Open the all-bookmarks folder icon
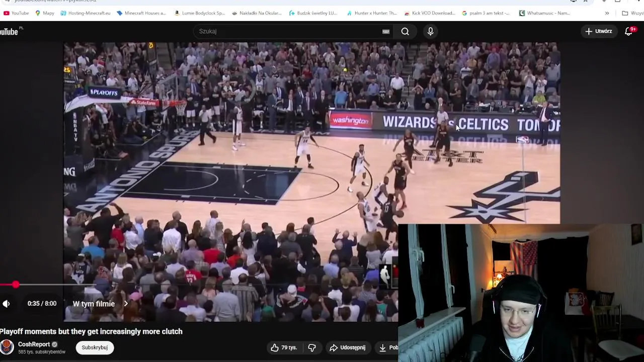This screenshot has height=362, width=644. point(625,13)
